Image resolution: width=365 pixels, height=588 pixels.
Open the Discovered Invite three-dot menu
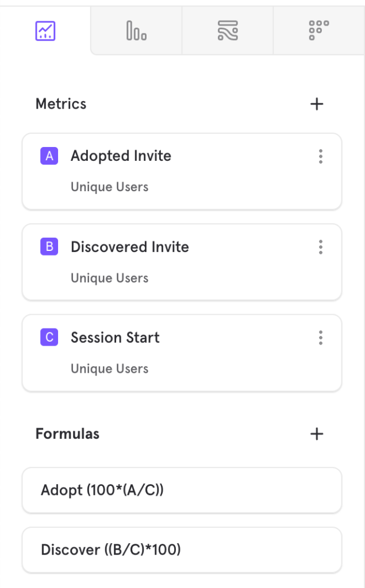(x=320, y=247)
